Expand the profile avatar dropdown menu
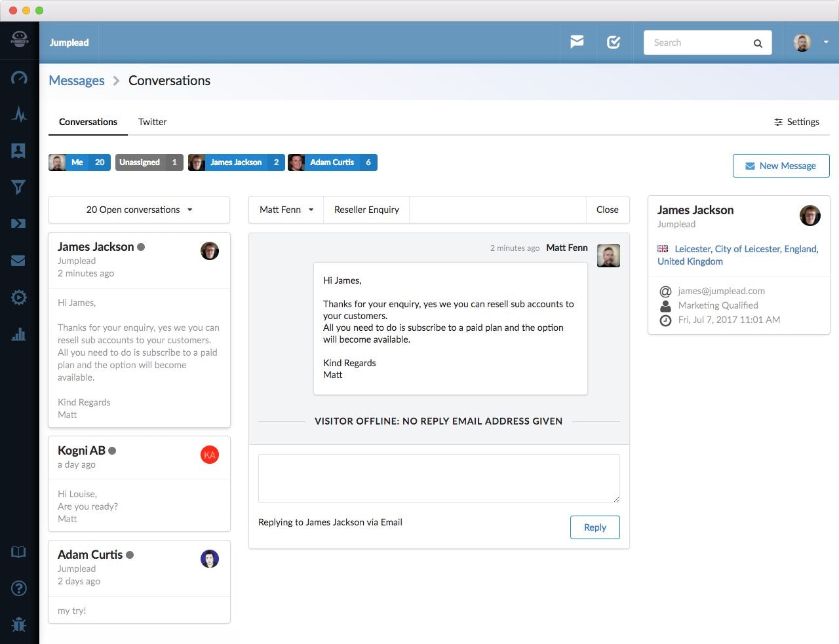 [808, 42]
